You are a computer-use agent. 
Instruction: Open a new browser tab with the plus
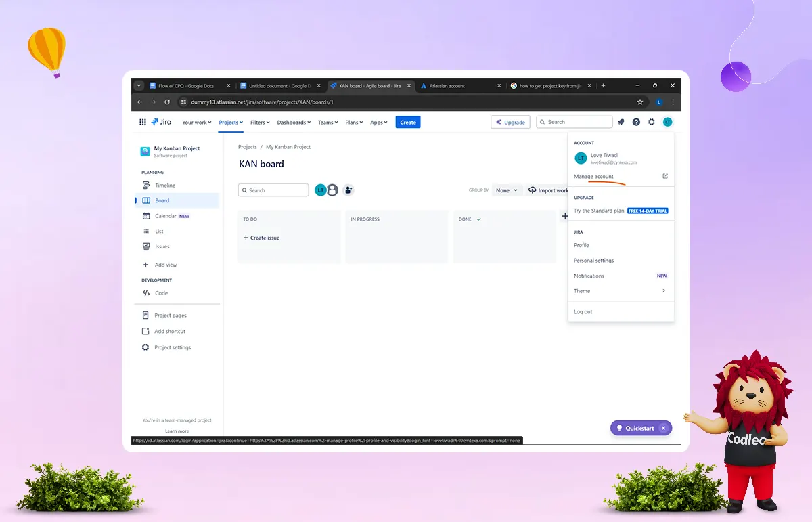click(x=603, y=86)
